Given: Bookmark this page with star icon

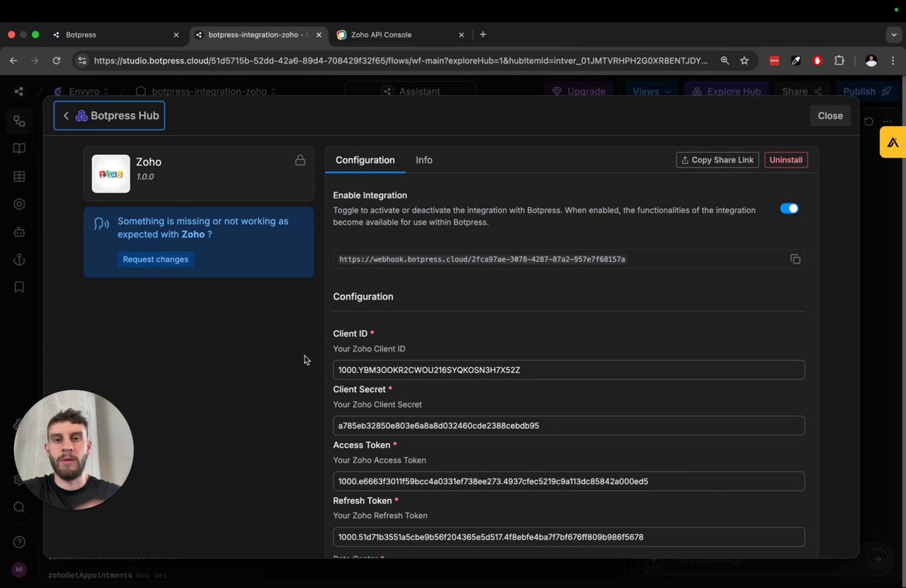Looking at the screenshot, I should pos(745,61).
